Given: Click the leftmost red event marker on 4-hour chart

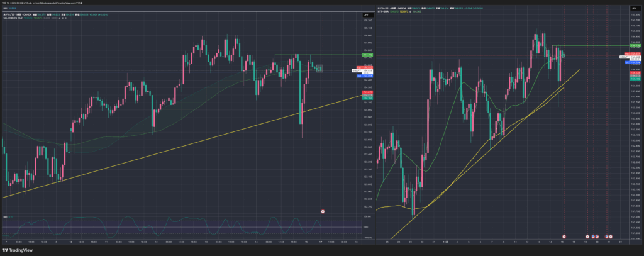Looking at the screenshot, I should coord(563,237).
